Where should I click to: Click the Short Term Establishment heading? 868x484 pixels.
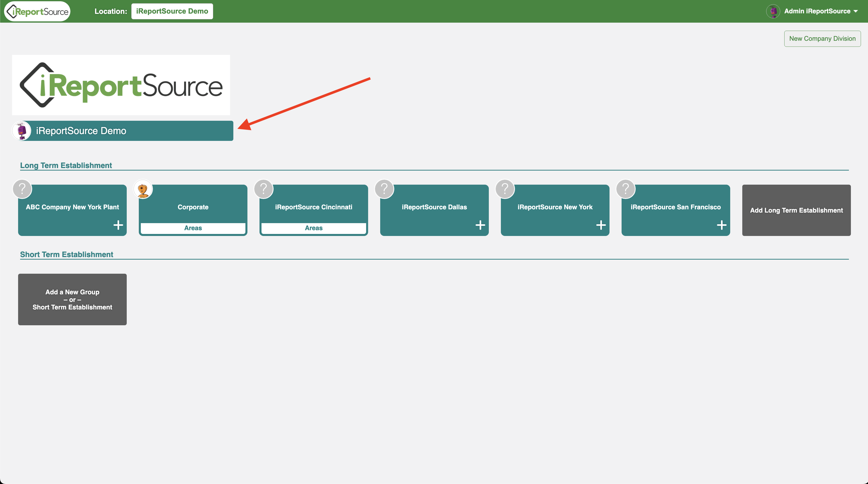(67, 255)
